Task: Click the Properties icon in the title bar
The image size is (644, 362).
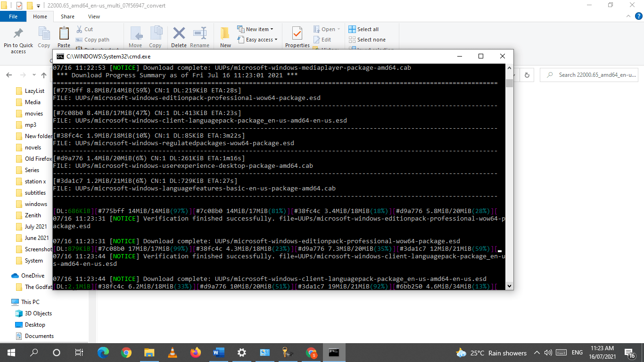Action: click(x=19, y=6)
